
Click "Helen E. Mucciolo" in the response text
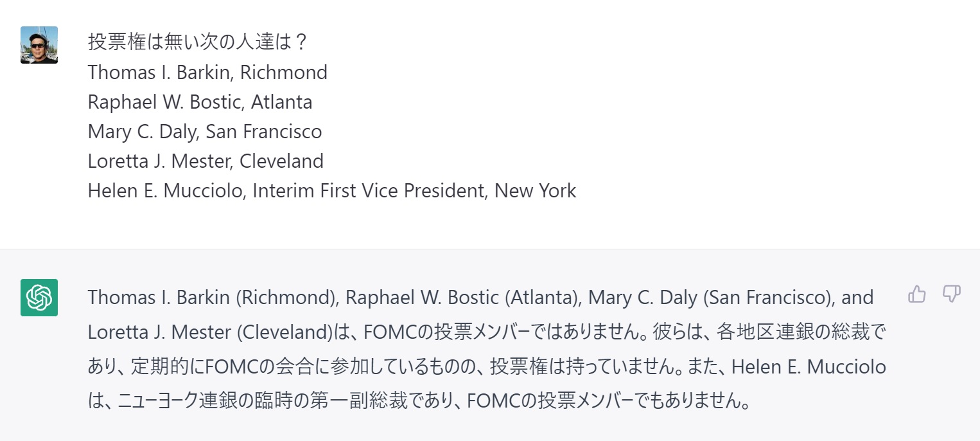tap(809, 367)
